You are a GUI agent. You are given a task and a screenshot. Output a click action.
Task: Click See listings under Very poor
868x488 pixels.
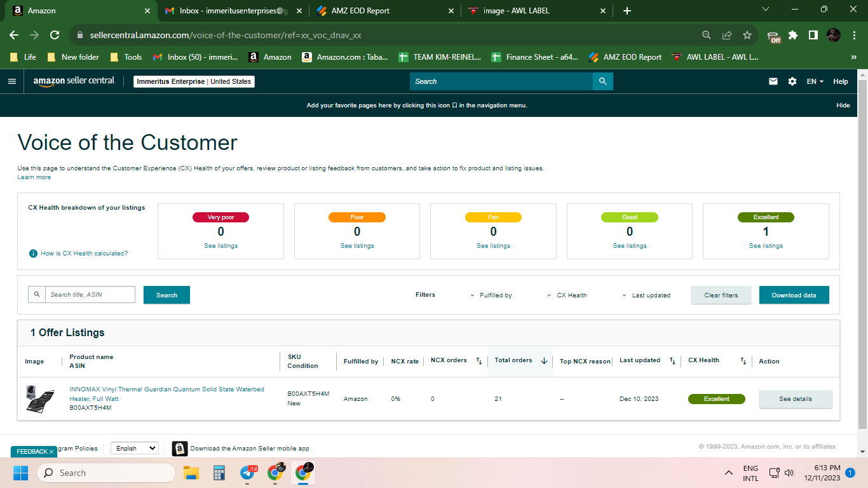[220, 246]
